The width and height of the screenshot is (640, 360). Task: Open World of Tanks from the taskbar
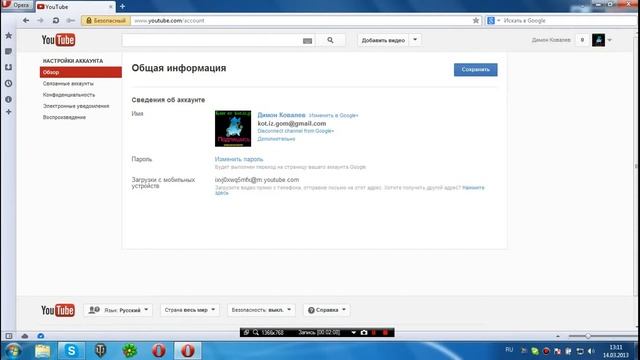[x=100, y=351]
